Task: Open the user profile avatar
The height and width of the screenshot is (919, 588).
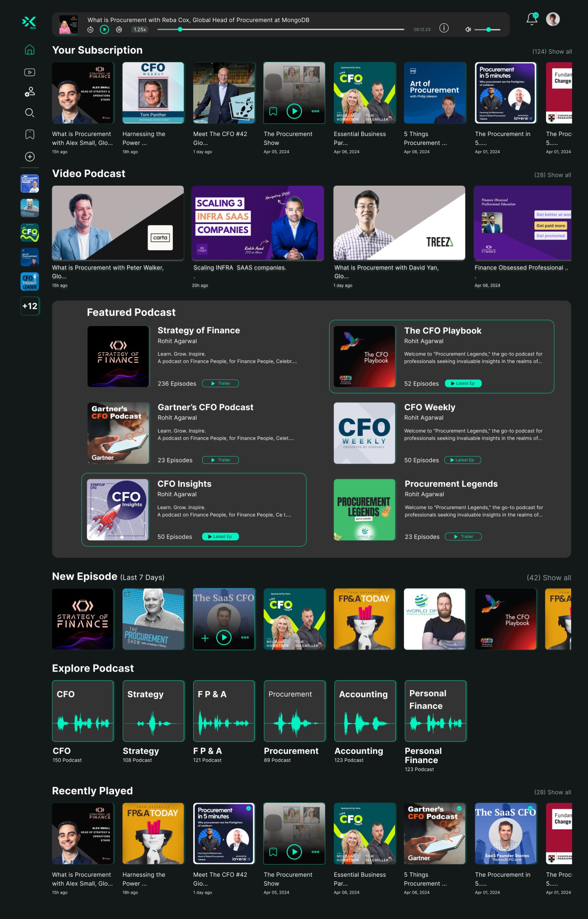Action: pos(552,19)
